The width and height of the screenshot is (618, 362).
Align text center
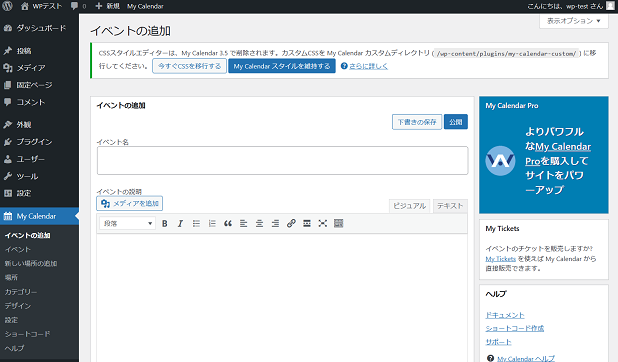pos(259,224)
